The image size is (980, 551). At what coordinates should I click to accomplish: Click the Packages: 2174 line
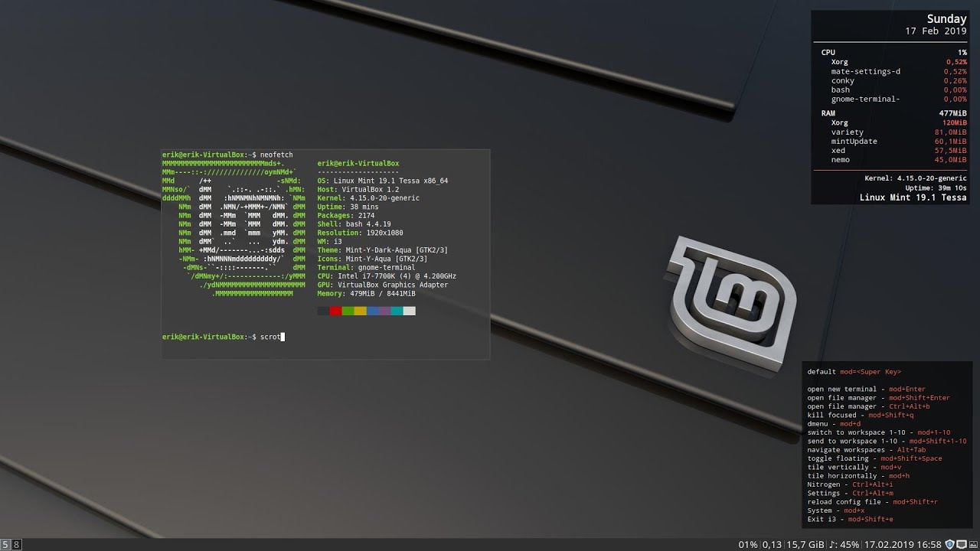(345, 216)
